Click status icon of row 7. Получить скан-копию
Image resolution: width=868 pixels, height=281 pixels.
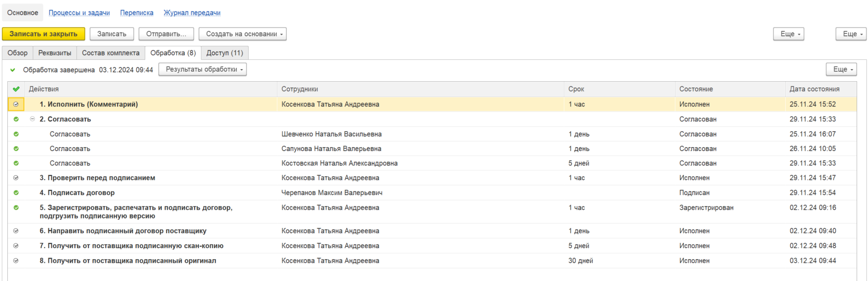pyautogui.click(x=16, y=246)
